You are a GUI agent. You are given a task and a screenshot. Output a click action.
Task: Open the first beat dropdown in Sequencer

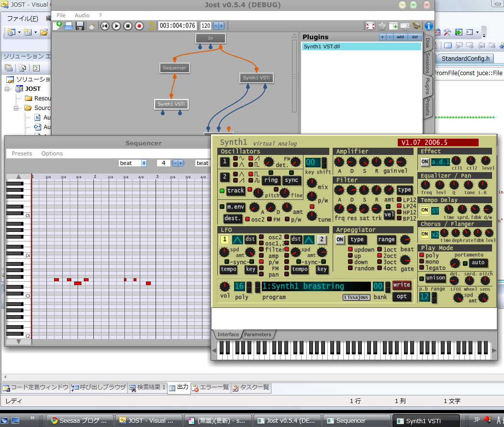pyautogui.click(x=133, y=163)
